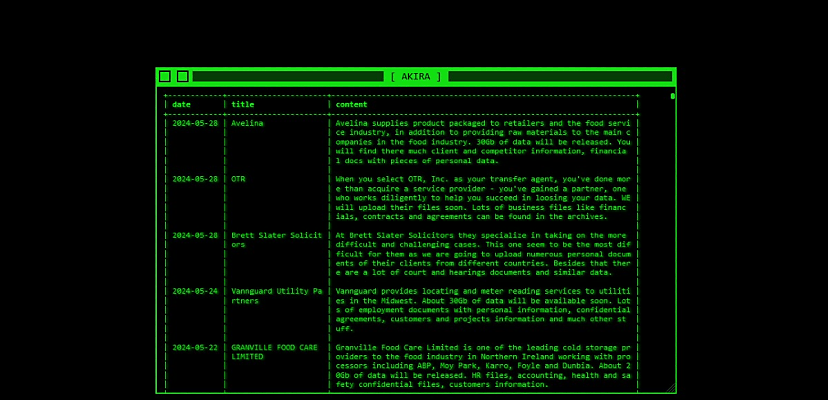This screenshot has width=828, height=400.
Task: Click the first square window button
Action: pos(165,77)
